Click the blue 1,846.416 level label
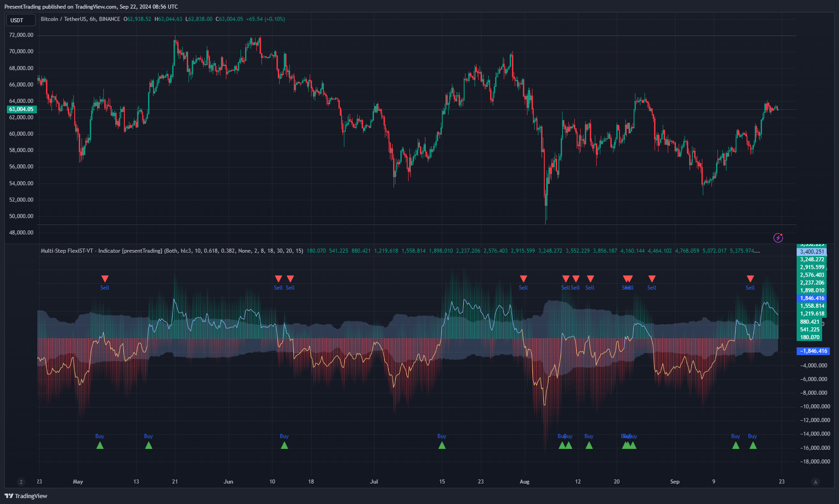 coord(812,298)
